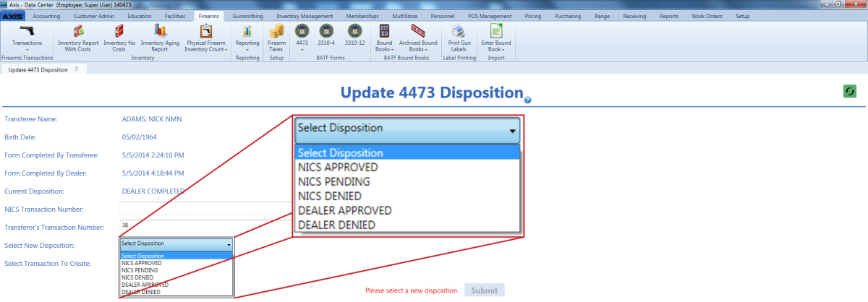Click the timestamp 5/5/2014 4:18:44 PM
The height and width of the screenshot is (302, 868).
(x=153, y=173)
